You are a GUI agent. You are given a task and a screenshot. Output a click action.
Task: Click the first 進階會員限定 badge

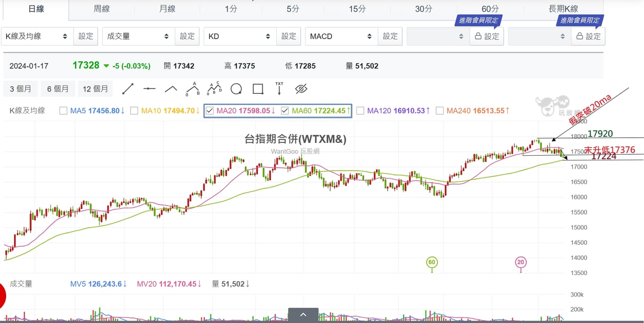click(478, 20)
